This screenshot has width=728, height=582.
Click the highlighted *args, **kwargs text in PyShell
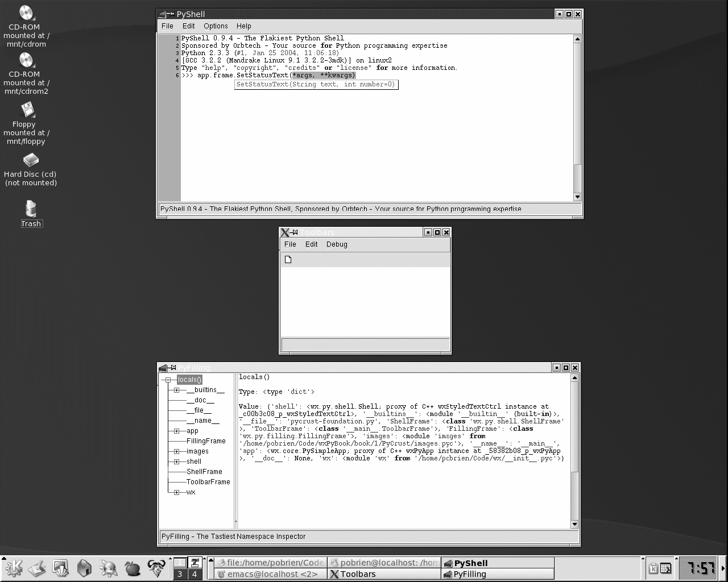coord(323,75)
